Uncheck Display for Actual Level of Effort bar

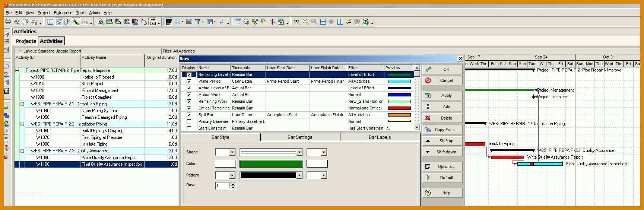189,88
